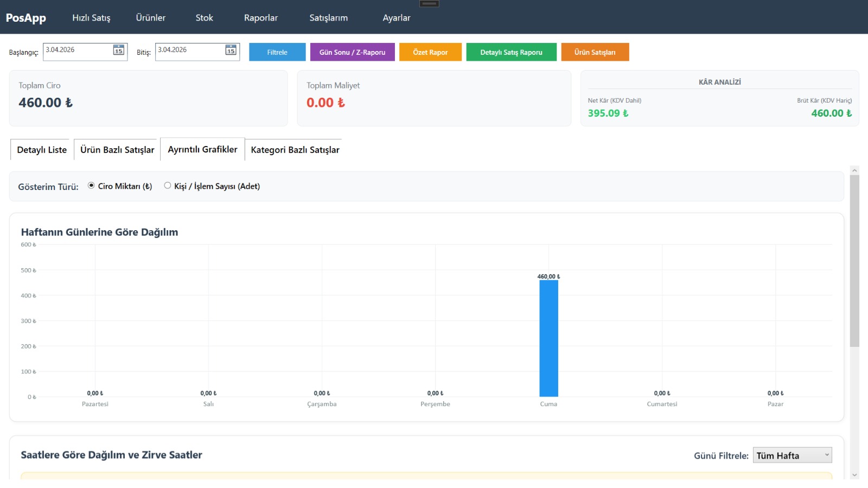Go to Stok menu
Image resolution: width=868 pixels, height=488 pixels.
(x=204, y=18)
